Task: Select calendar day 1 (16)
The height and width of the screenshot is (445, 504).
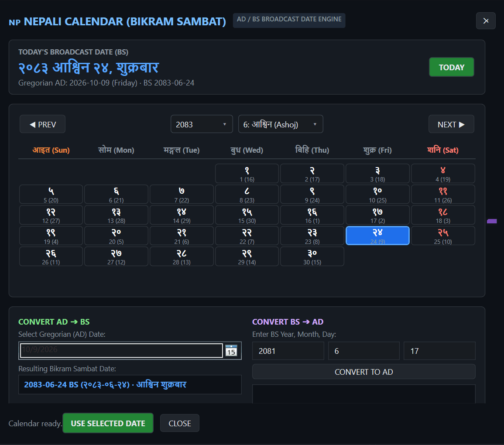Action: coord(247,174)
